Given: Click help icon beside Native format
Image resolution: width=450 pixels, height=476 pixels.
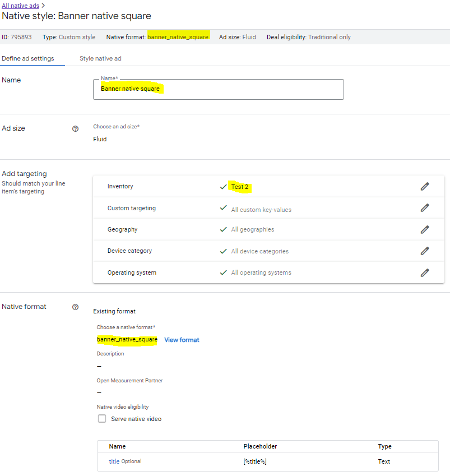Looking at the screenshot, I should pyautogui.click(x=76, y=307).
